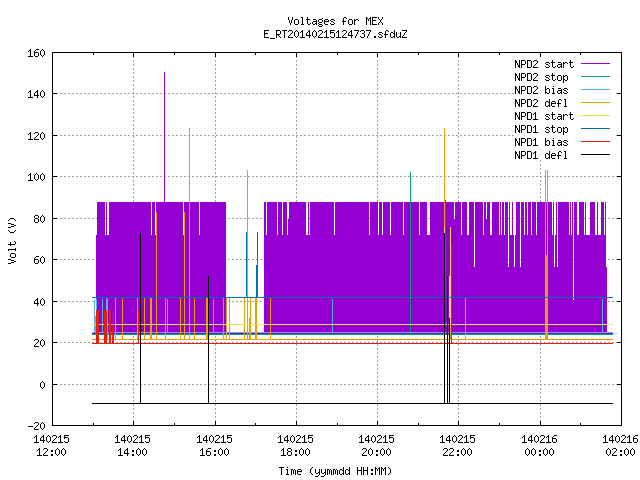Viewport: 640px width, 480px height.
Task: Click the 160 y-axis tick label
Action: 36,53
